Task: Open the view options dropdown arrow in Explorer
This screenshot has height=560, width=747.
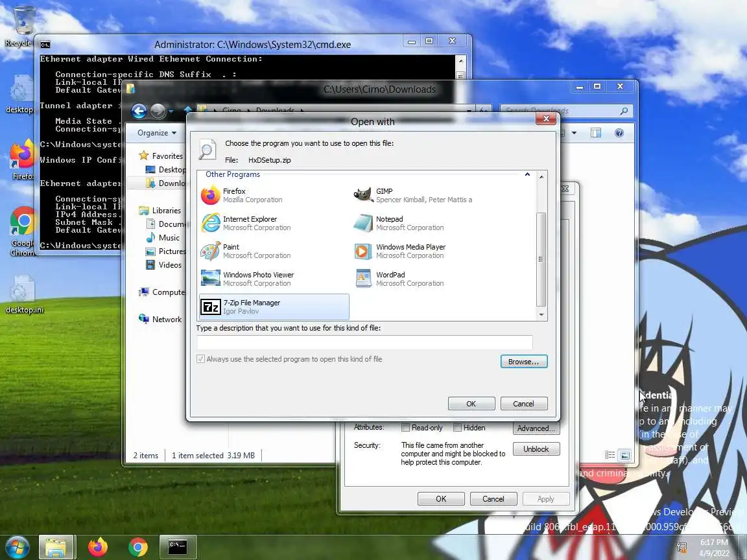Action: coord(574,133)
